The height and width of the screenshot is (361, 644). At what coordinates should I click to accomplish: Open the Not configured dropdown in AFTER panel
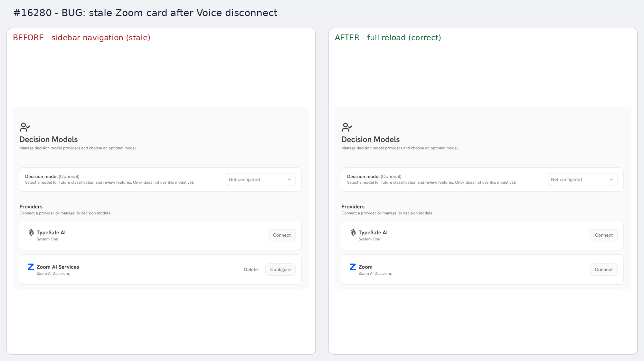583,180
